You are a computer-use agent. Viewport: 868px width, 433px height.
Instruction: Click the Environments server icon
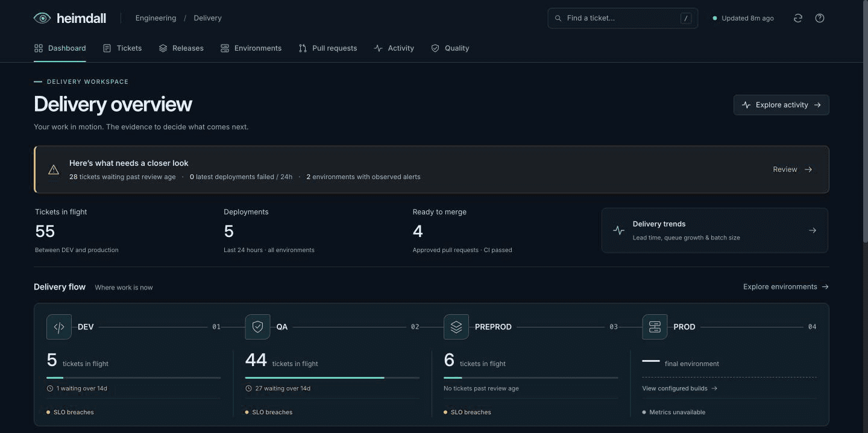click(225, 48)
